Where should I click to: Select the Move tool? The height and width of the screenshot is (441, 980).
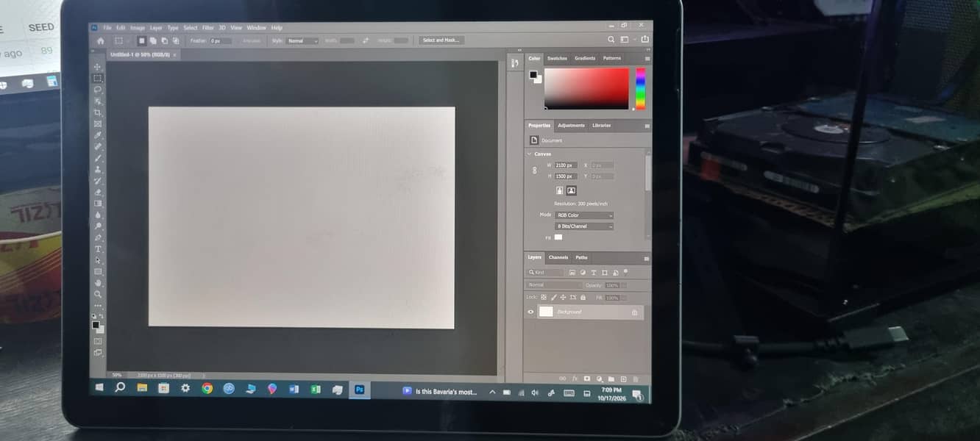(97, 67)
